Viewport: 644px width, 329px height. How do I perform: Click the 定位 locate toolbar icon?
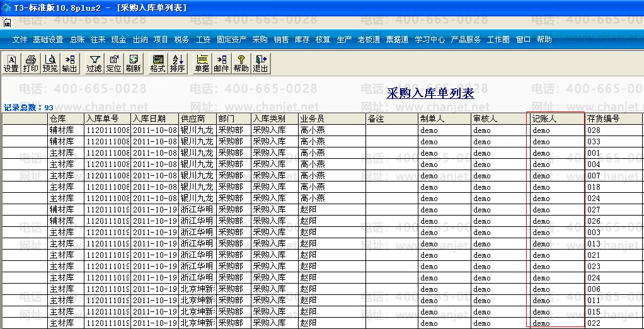pyautogui.click(x=114, y=64)
